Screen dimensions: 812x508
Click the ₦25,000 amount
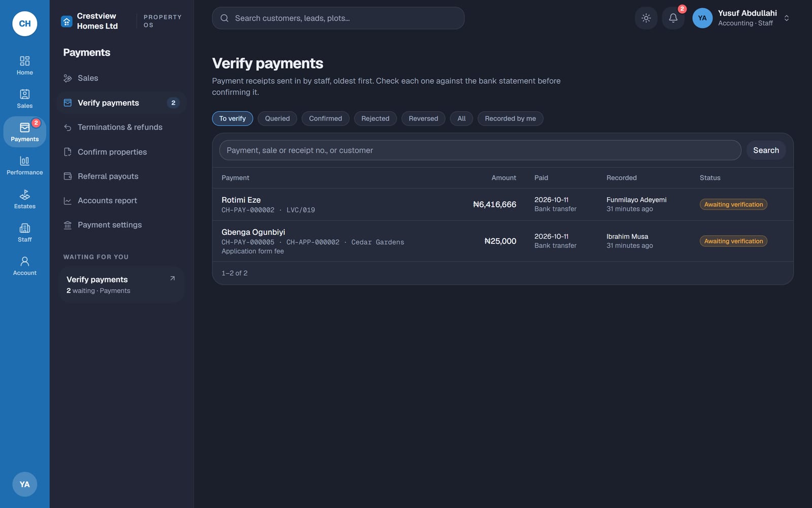coord(500,241)
